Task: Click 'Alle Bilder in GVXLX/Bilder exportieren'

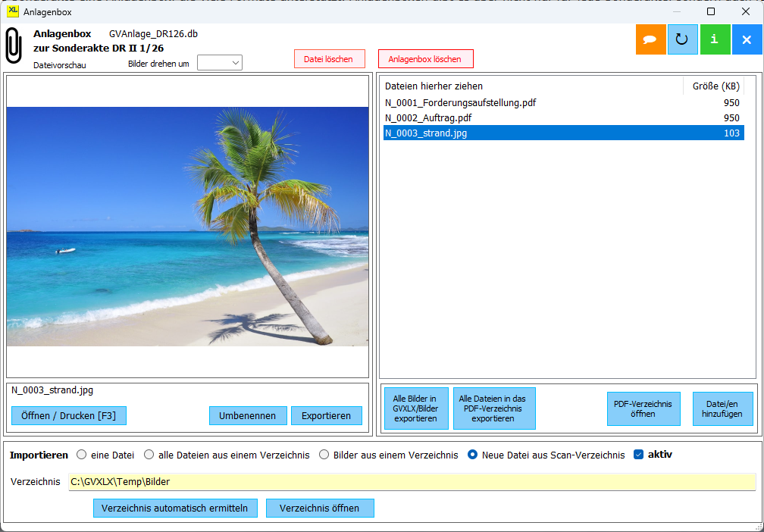Action: 416,408
